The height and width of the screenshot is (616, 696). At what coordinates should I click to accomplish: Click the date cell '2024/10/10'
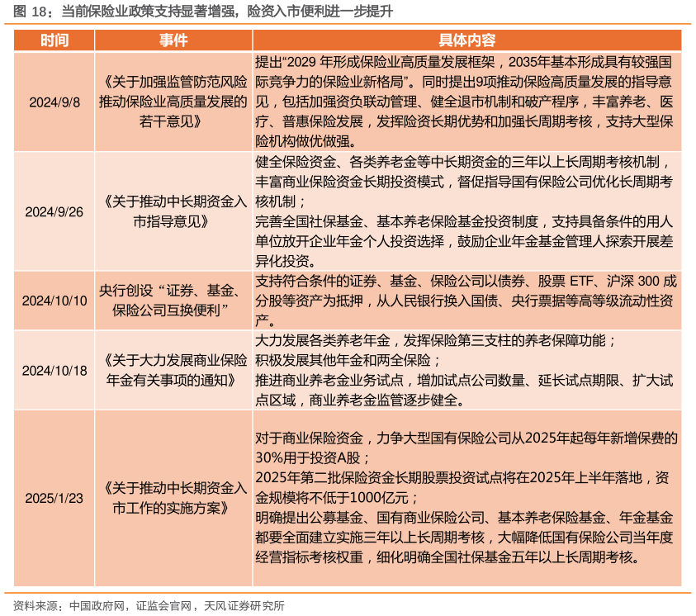(x=54, y=301)
